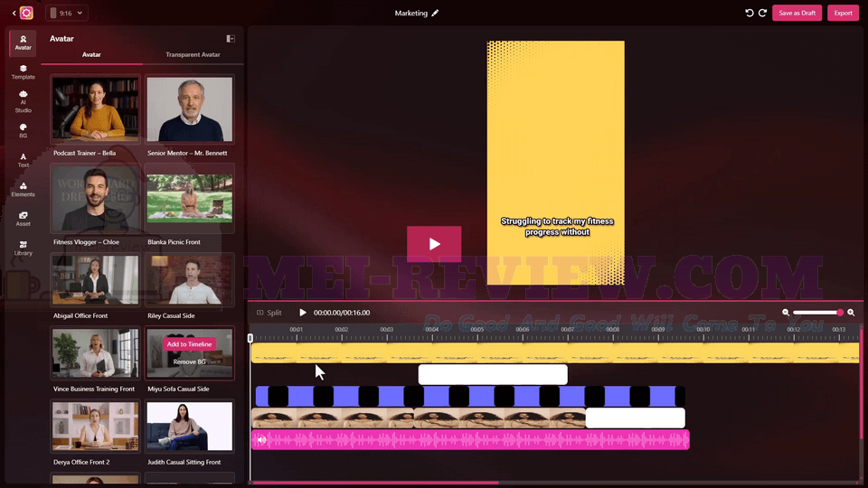Click the yellow preview canvas
Viewport: 868px width, 488px height.
(555, 163)
